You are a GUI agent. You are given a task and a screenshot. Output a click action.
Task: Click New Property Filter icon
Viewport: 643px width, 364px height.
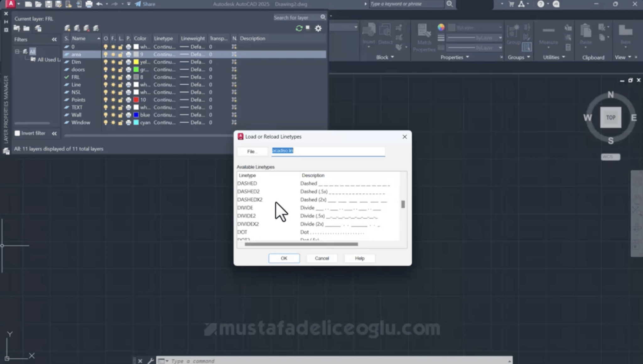coord(17,28)
